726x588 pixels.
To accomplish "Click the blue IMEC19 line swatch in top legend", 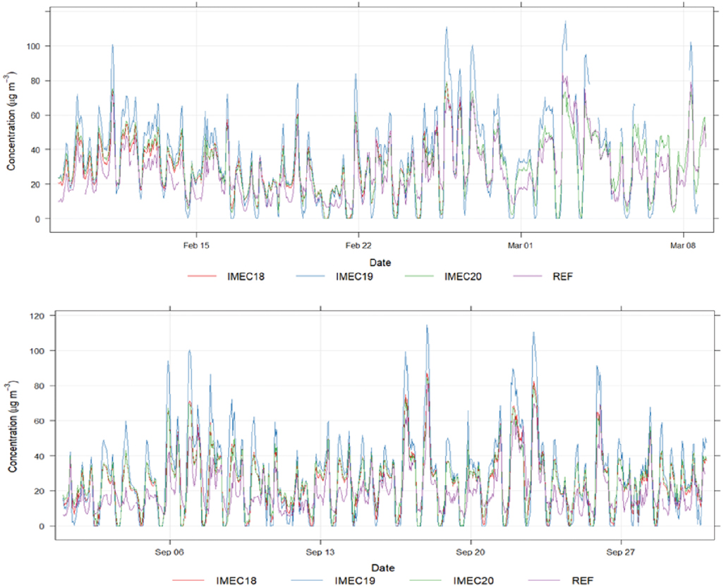I will tap(310, 276).
